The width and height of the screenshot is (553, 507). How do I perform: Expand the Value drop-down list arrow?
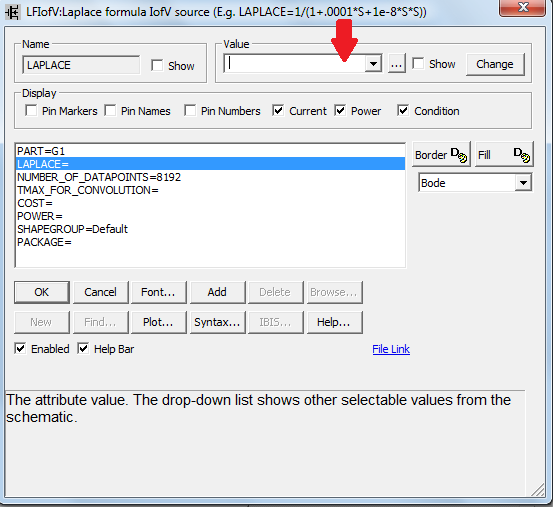click(373, 64)
